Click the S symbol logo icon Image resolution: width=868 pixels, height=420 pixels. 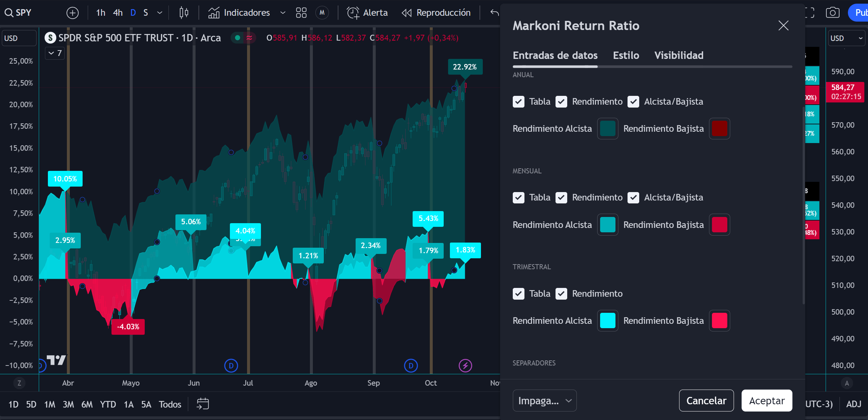(50, 38)
